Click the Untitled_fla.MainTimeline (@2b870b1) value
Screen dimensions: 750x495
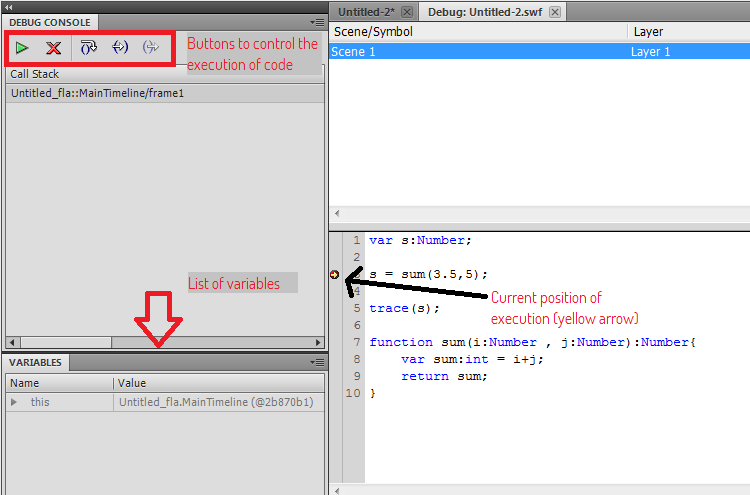pos(216,402)
